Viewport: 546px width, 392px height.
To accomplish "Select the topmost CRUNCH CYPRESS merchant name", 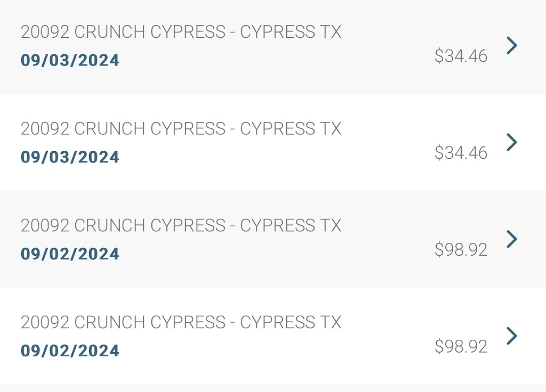I will point(181,32).
